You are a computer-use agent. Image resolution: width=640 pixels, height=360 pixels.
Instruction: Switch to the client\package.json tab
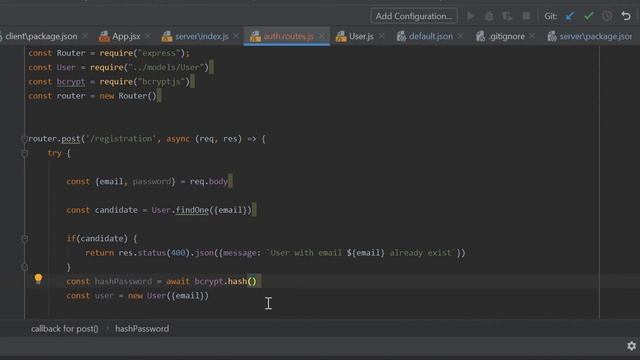point(41,36)
